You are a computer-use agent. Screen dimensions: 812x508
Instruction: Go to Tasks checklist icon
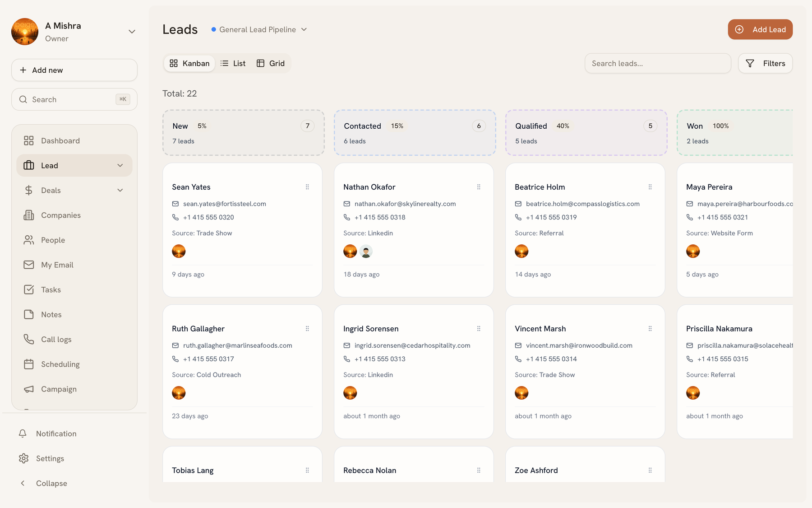click(x=29, y=290)
